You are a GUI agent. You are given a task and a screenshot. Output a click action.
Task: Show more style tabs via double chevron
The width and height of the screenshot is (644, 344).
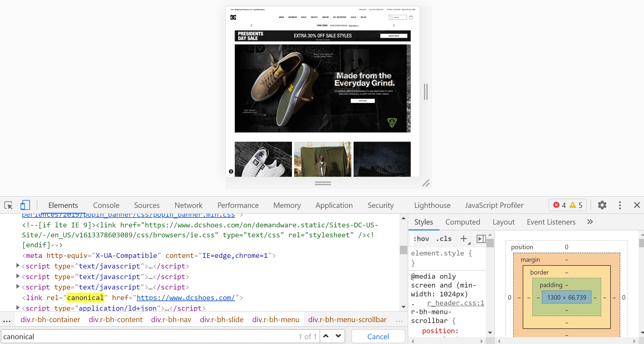(x=590, y=222)
